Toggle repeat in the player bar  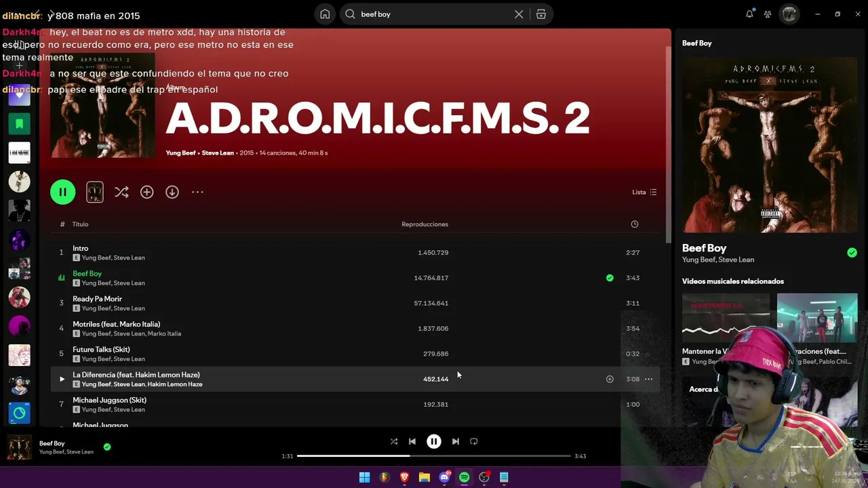(474, 441)
